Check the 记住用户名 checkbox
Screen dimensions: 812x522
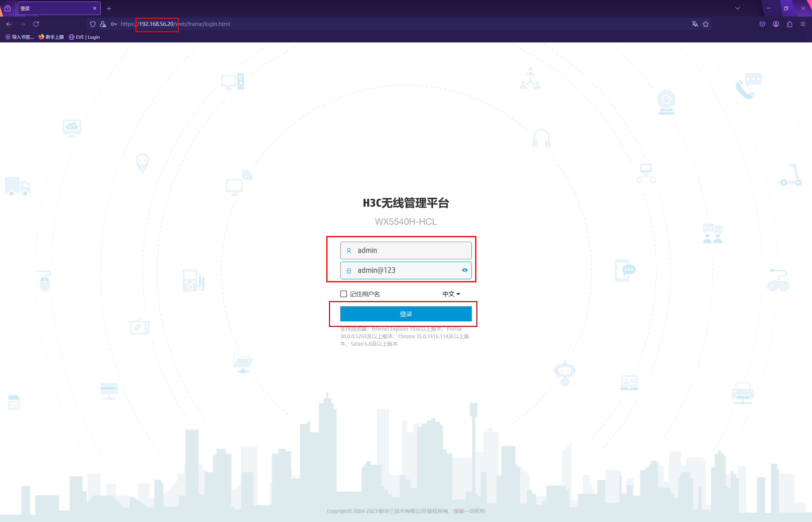tap(344, 294)
